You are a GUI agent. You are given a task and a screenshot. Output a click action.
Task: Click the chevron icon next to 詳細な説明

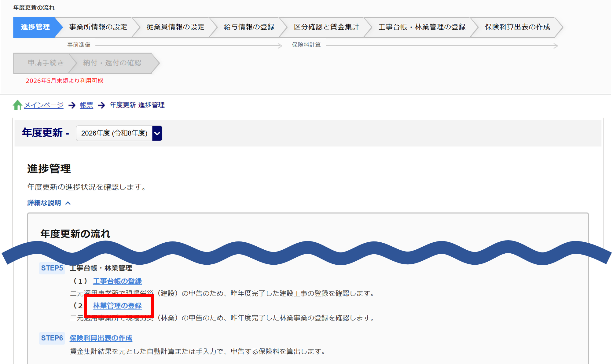point(68,203)
